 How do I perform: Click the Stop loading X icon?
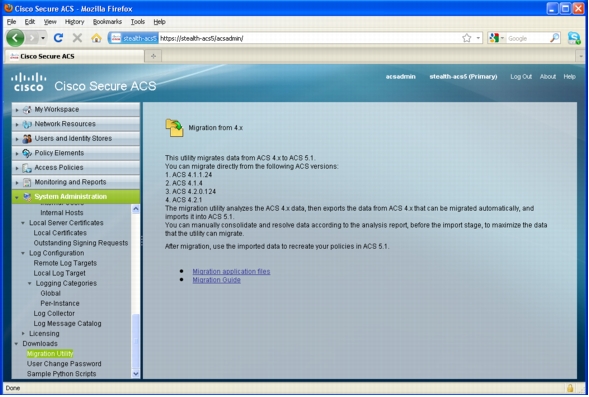[x=77, y=38]
